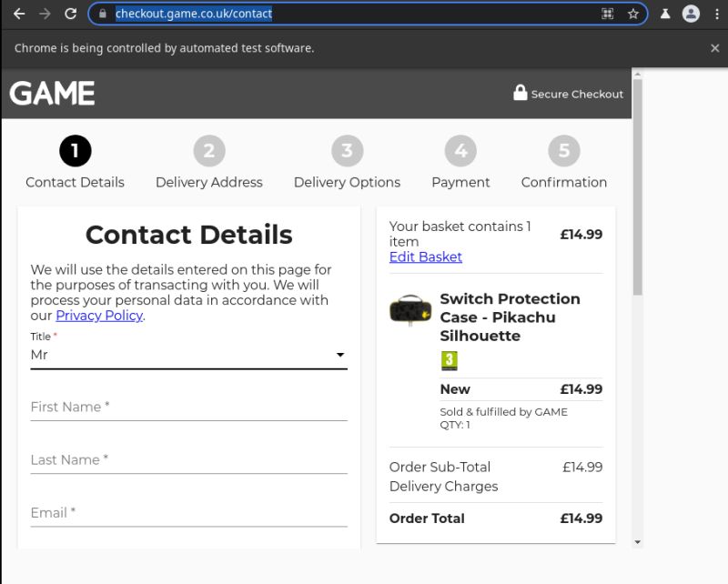Click the Secure Checkout padlock icon
The height and width of the screenshot is (584, 728).
tap(520, 93)
